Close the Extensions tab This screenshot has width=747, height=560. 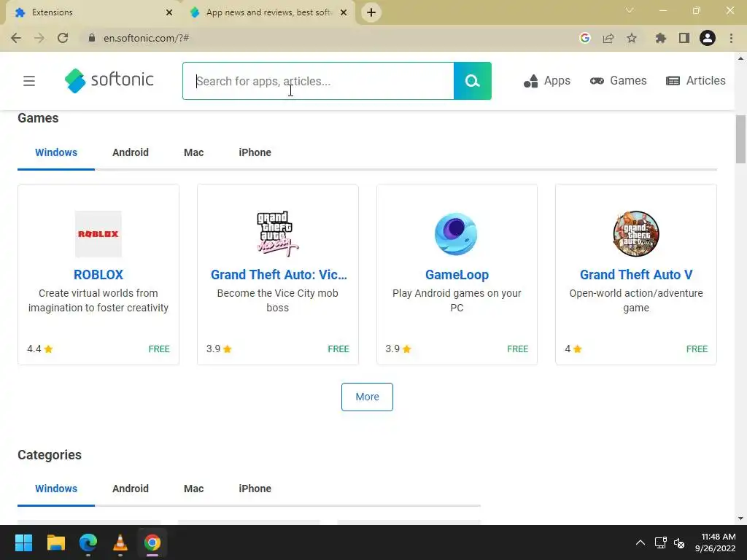point(169,12)
